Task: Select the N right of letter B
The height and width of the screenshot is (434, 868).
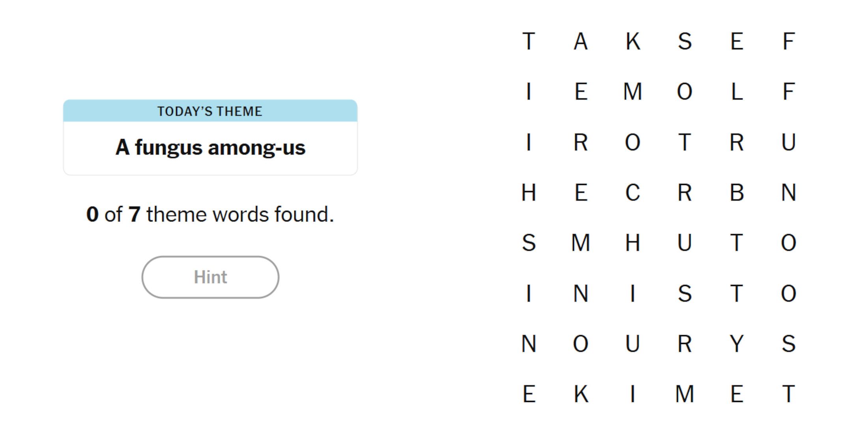Action: tap(788, 193)
